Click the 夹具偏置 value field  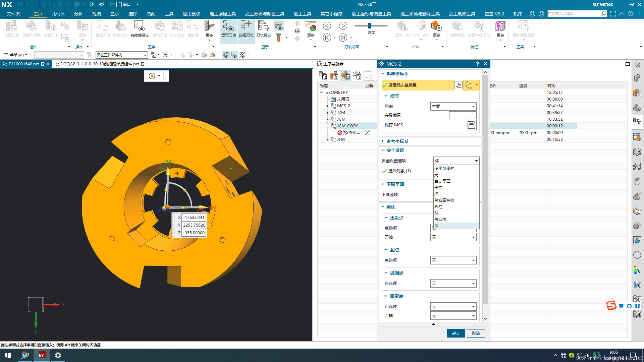coord(463,115)
